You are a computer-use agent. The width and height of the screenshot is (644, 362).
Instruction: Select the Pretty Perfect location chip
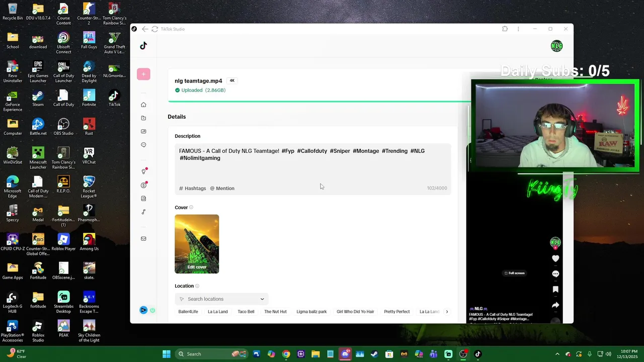[397, 312]
